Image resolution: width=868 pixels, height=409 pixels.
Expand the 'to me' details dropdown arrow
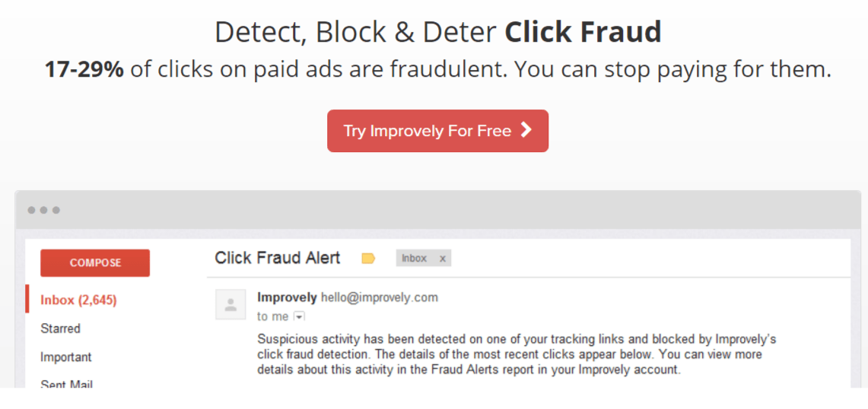pyautogui.click(x=299, y=316)
